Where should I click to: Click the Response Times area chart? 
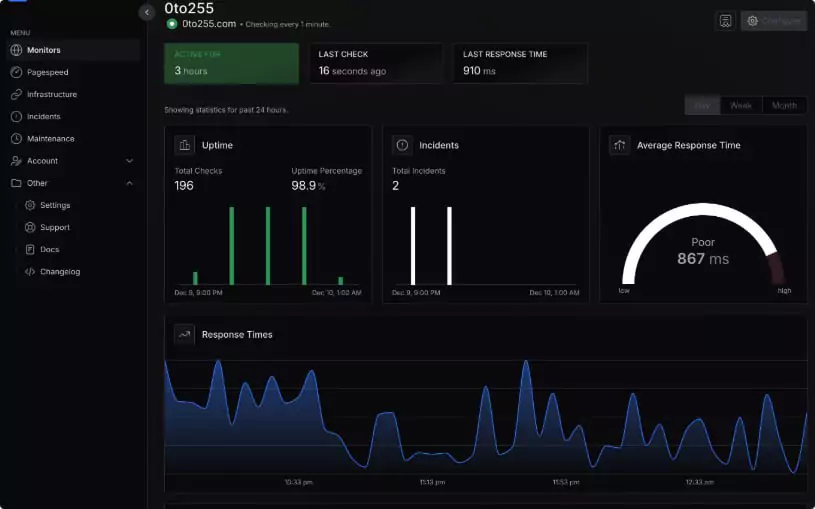point(485,416)
